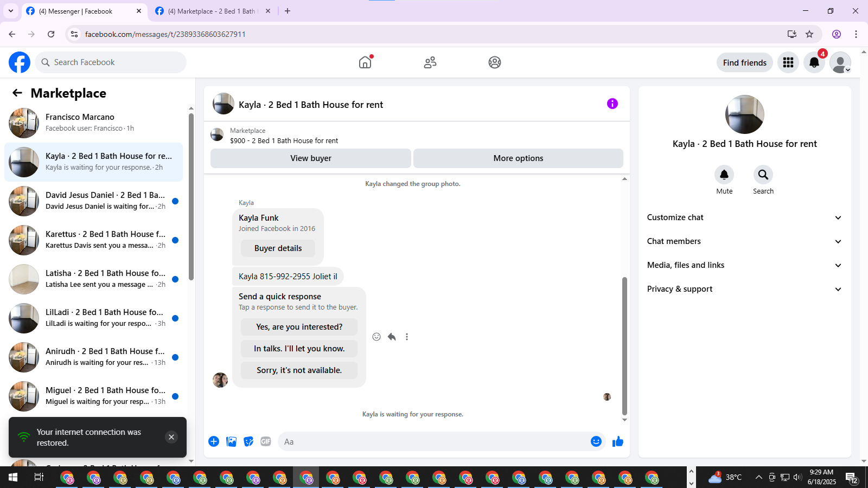Send 'Yes, are you interested?' quick response
Image resolution: width=868 pixels, height=488 pixels.
click(x=299, y=327)
